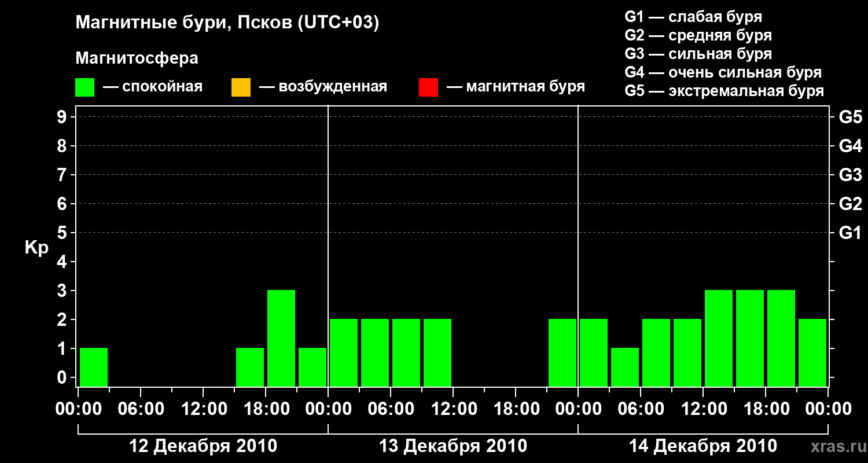868x463 pixels.
Task: Select the Kp 2 bar at 06:00 on 14 December
Action: pyautogui.click(x=656, y=352)
